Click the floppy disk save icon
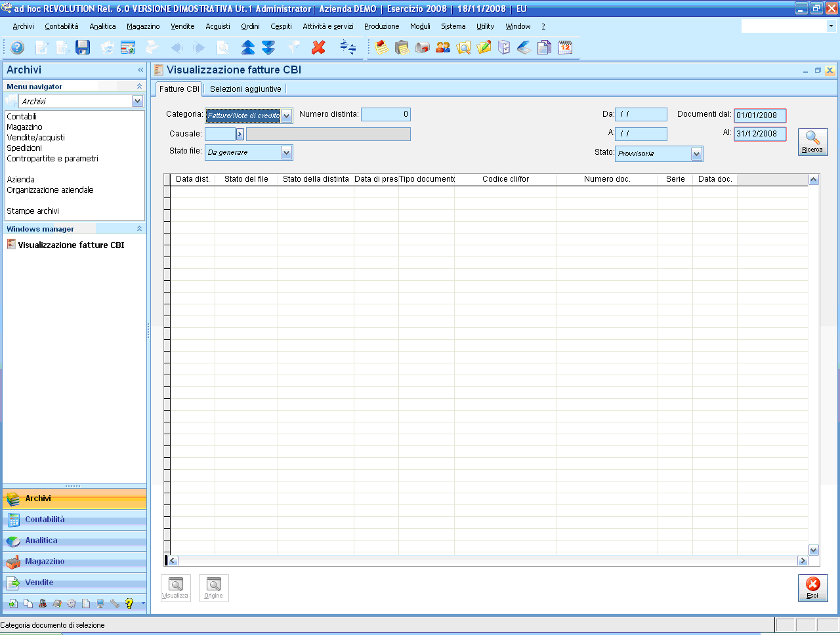The width and height of the screenshot is (840, 635). point(83,47)
